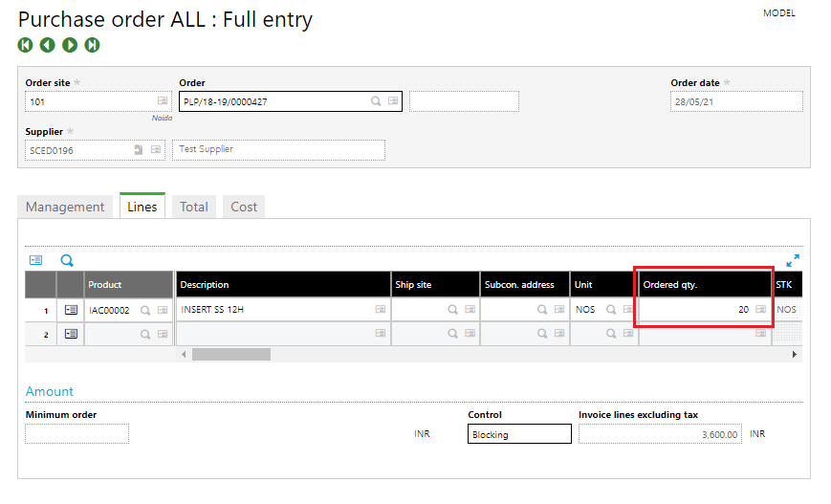Screen dimensions: 831x504
Task: Click the Subcon. address column header
Action: pos(525,285)
